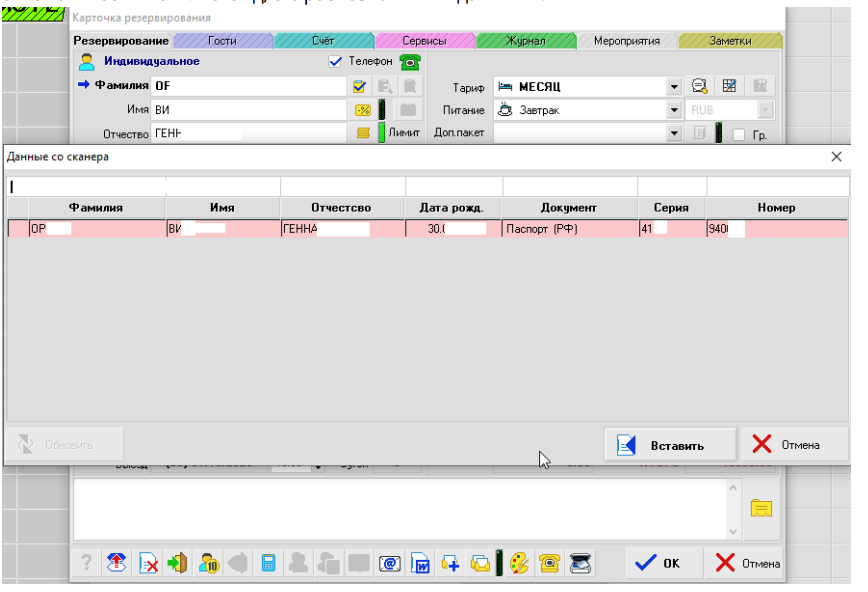Click the scanner icon in bottom toolbar
This screenshot has height=592, width=868.
(x=583, y=563)
